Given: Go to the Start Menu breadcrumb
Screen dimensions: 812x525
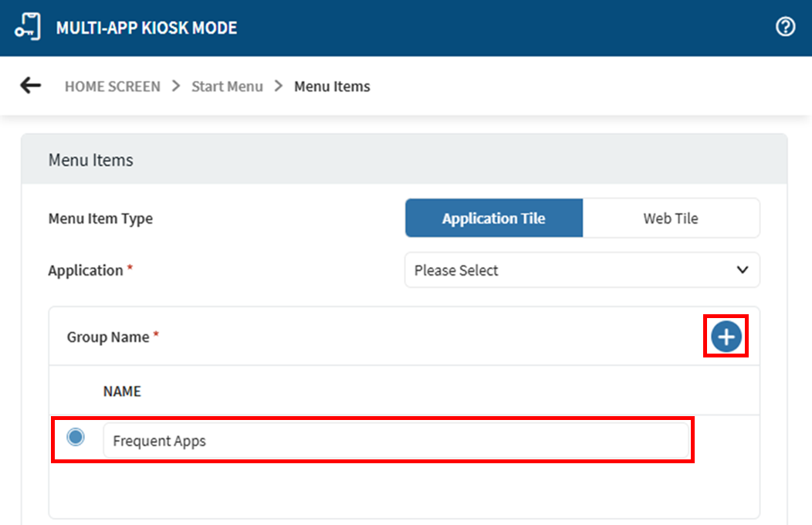Looking at the screenshot, I should [x=227, y=86].
